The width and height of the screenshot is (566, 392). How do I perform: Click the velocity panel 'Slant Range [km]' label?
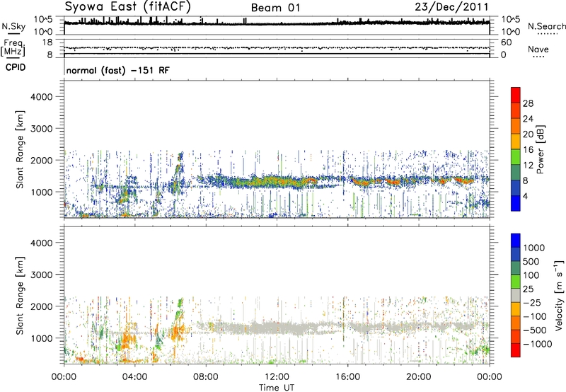click(x=20, y=296)
